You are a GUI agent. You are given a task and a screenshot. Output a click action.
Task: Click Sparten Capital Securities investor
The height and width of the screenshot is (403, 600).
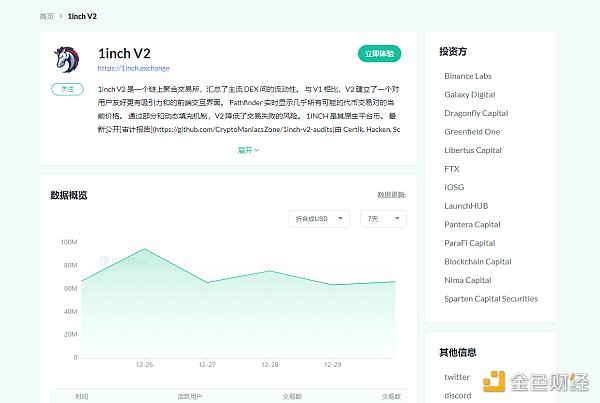(x=491, y=299)
